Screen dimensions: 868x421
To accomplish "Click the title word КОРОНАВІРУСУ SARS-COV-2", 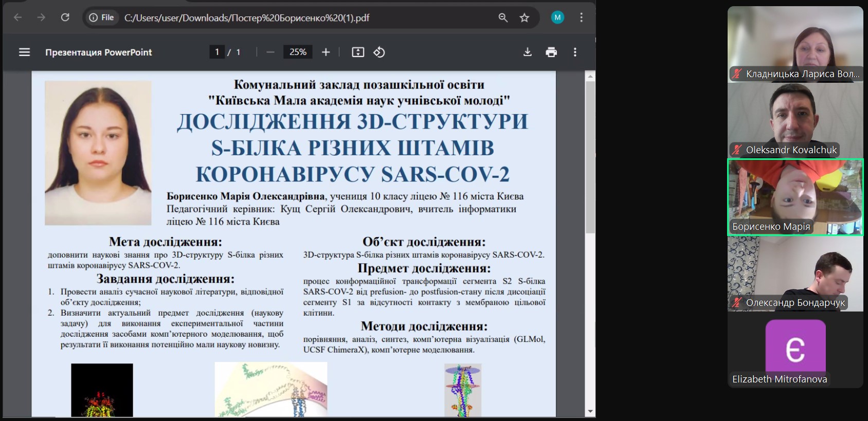I will [353, 174].
